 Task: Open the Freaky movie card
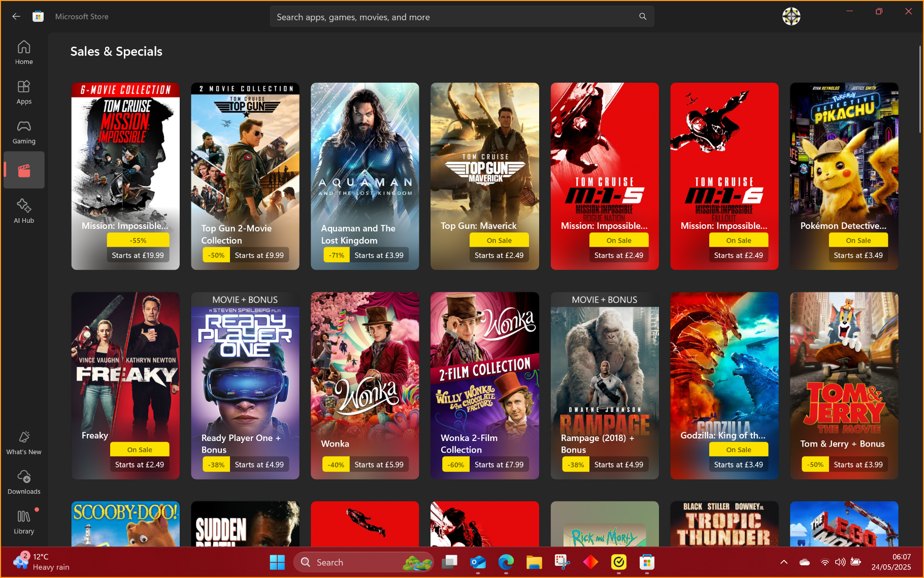(125, 386)
